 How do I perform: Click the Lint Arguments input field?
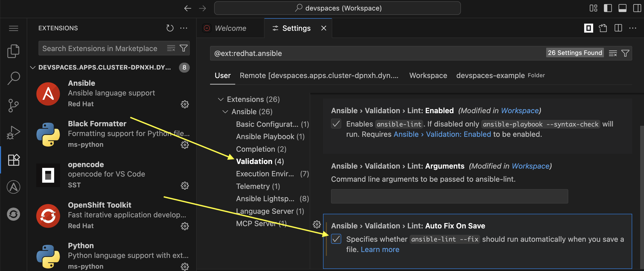[449, 196]
